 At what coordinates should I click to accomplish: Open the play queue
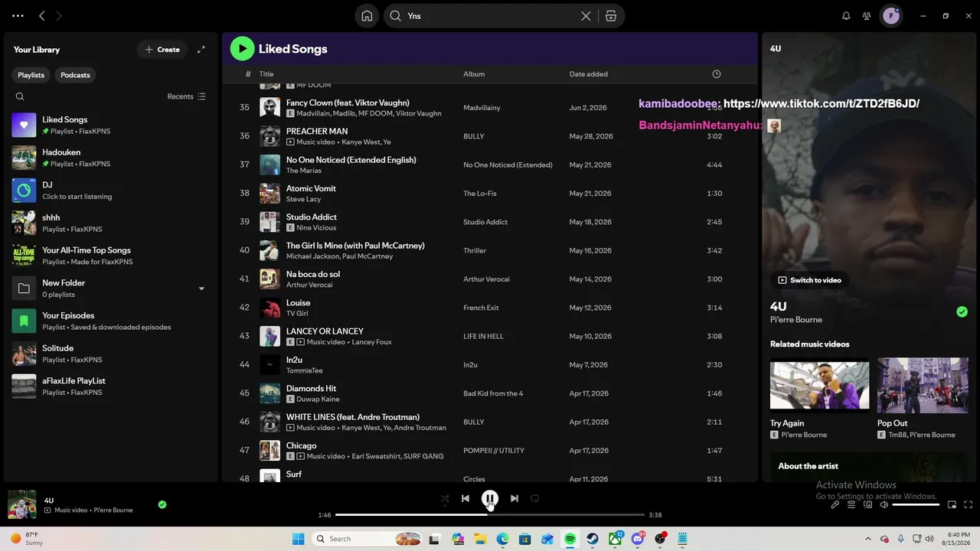click(851, 505)
